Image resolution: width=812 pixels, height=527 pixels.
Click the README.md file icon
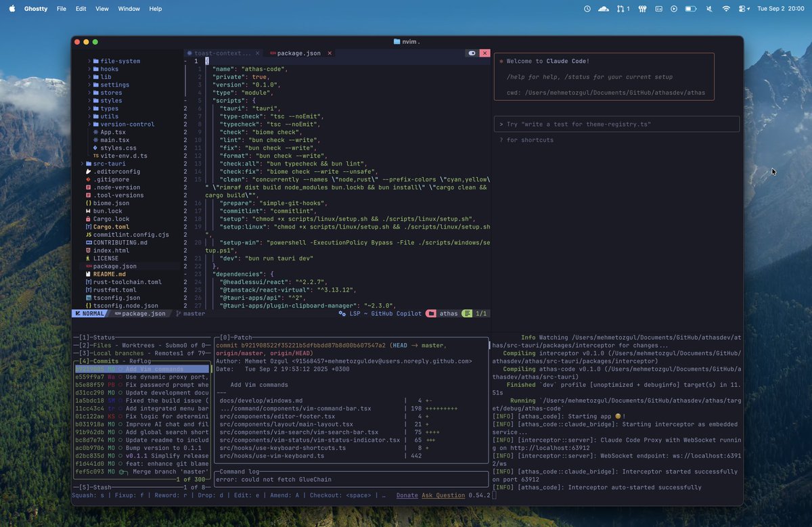89,274
